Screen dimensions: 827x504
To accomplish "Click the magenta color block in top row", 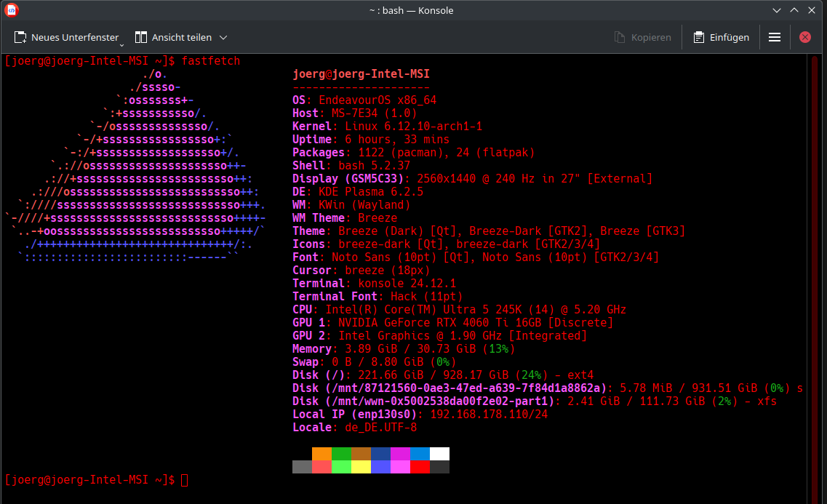I will coord(400,454).
